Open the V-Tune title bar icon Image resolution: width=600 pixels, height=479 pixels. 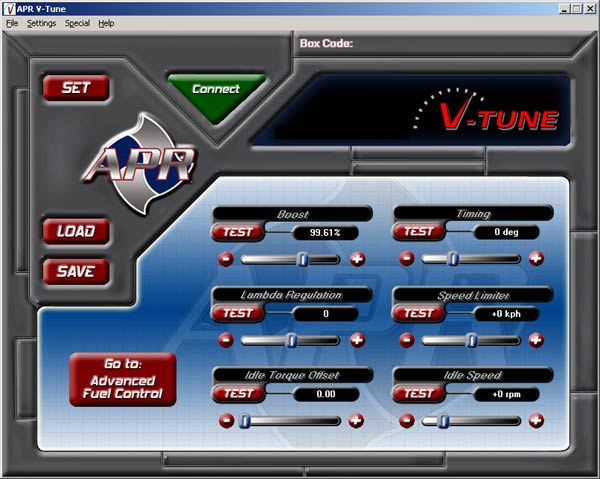9,9
